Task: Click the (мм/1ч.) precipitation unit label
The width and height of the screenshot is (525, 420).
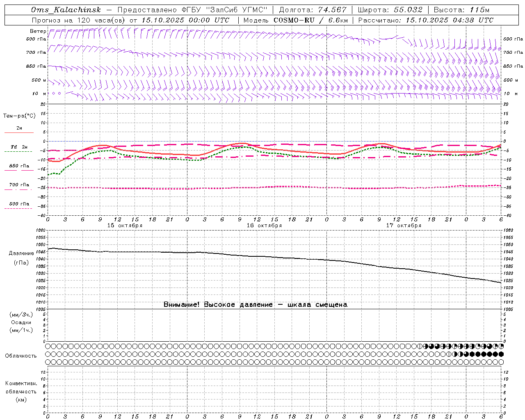Action: click(21, 330)
